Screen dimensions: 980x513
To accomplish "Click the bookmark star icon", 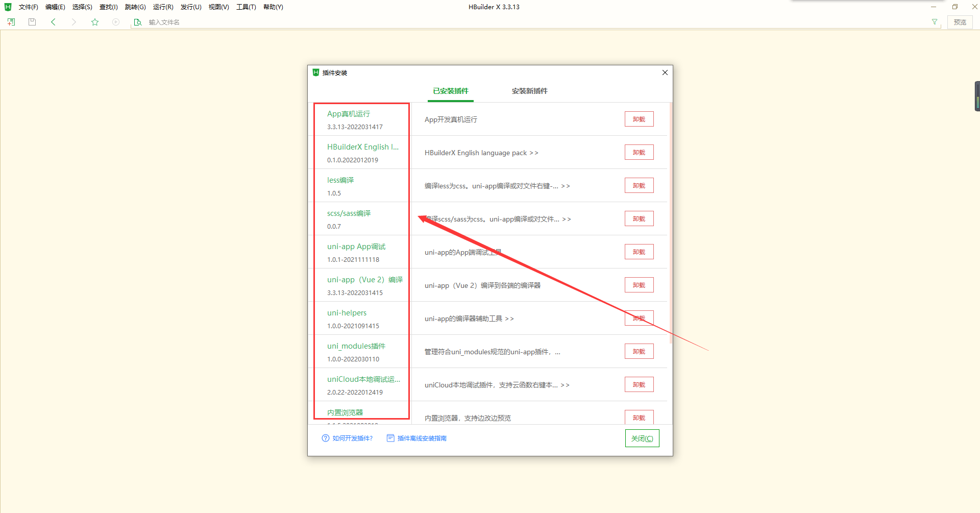I will point(95,22).
